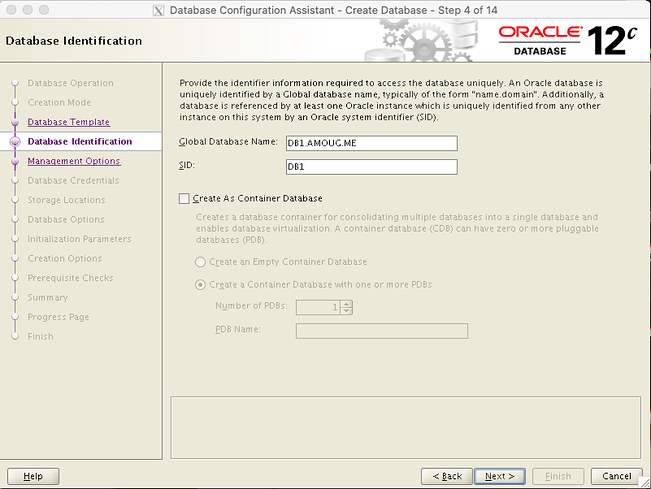
Task: Select Container Database with one or more PDBs
Action: tap(200, 285)
